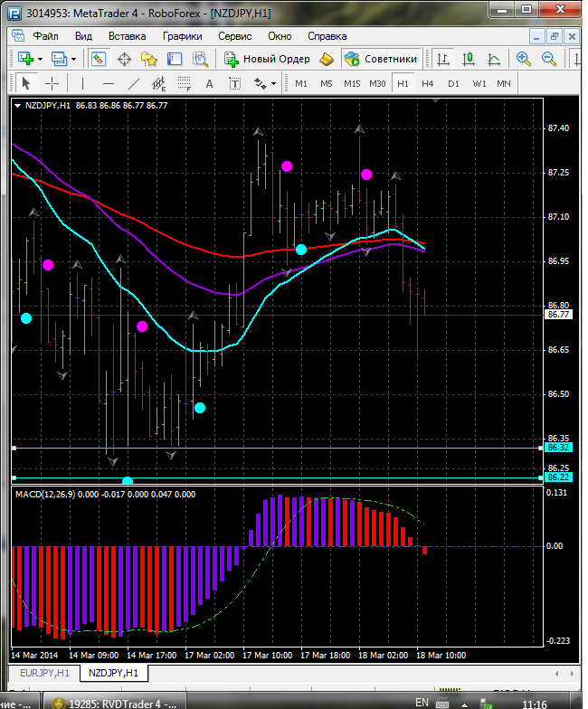Image resolution: width=588 pixels, height=709 pixels.
Task: Open the Графики menu
Action: (182, 36)
